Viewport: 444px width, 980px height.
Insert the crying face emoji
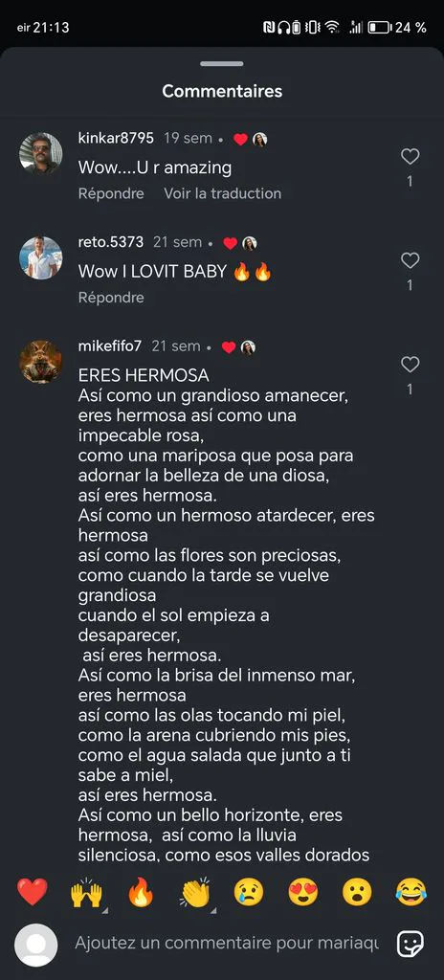point(249,892)
